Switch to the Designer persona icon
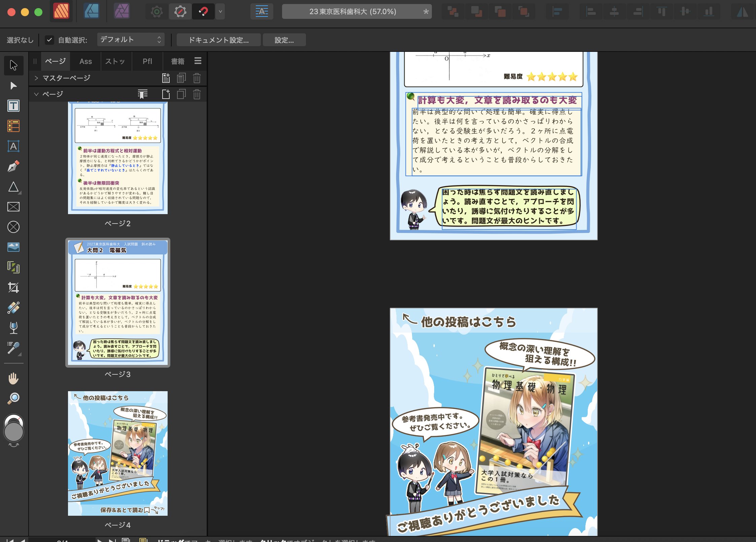This screenshot has height=542, width=756. coord(92,12)
